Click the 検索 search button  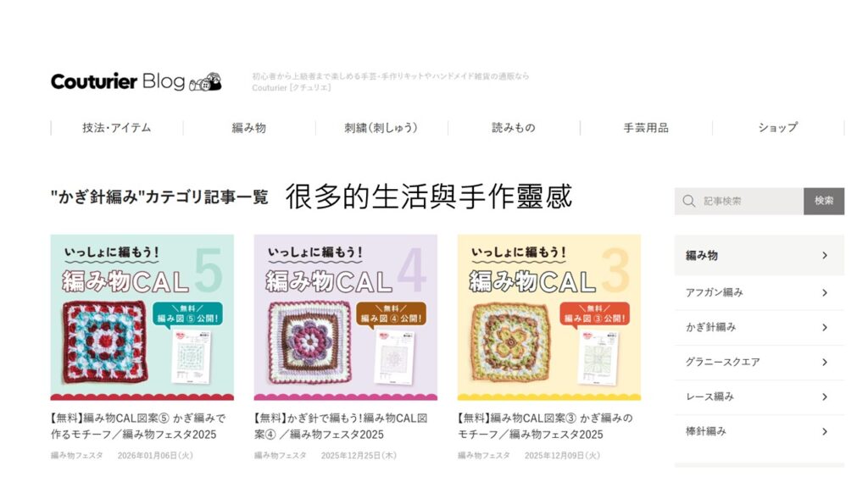click(x=824, y=201)
